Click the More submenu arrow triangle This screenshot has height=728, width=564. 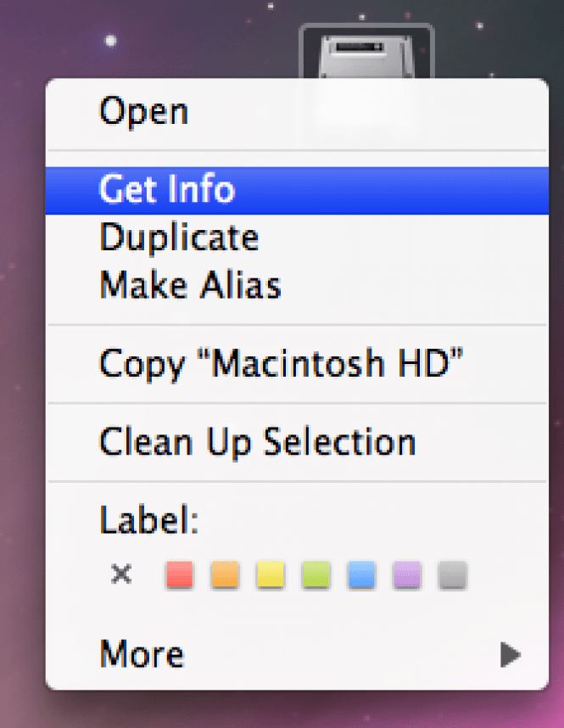coord(511,654)
